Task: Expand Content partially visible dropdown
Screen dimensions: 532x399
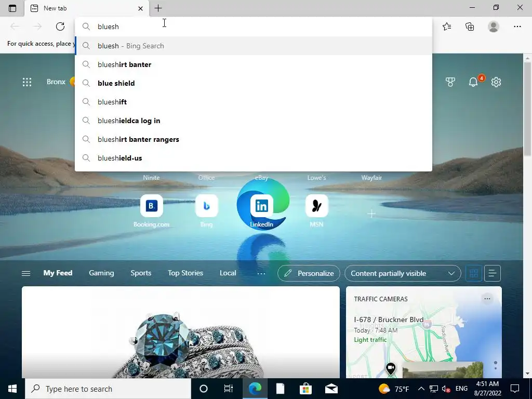Action: [x=403, y=273]
